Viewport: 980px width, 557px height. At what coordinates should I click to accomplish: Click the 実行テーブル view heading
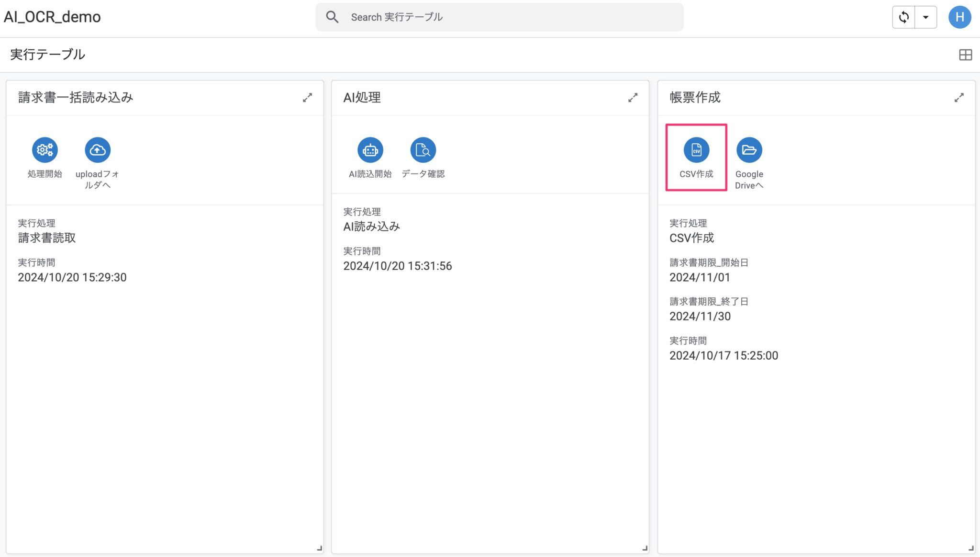(47, 55)
